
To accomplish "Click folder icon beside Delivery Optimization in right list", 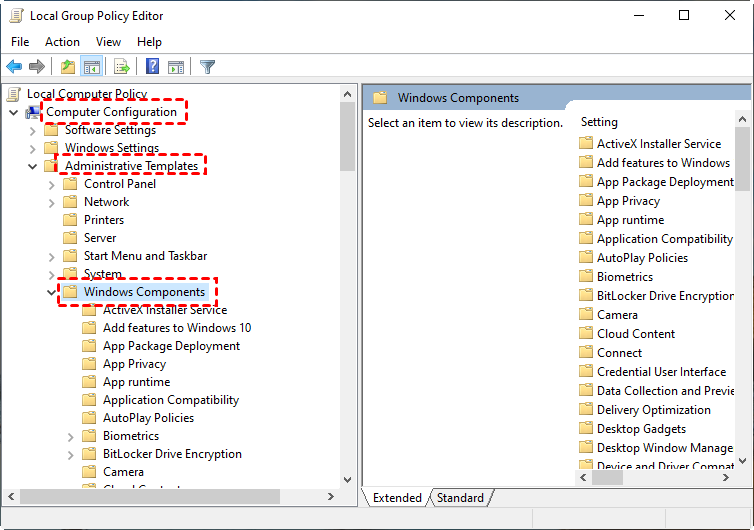I will tap(586, 410).
